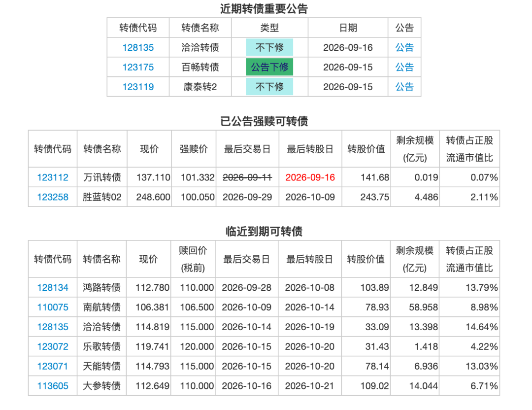Open bond code 123072 乐歌转债
Viewport: 532px width, 410px height.
pos(53,347)
